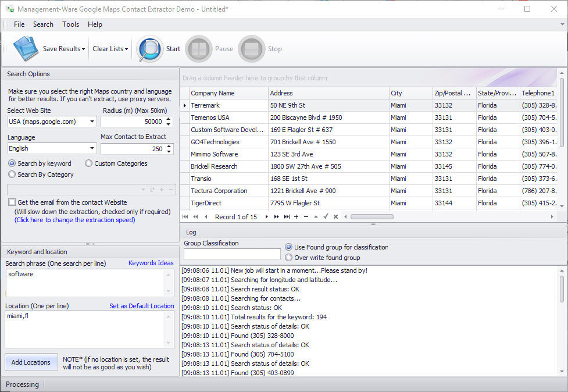Click the plus icon to append record

(x=296, y=217)
